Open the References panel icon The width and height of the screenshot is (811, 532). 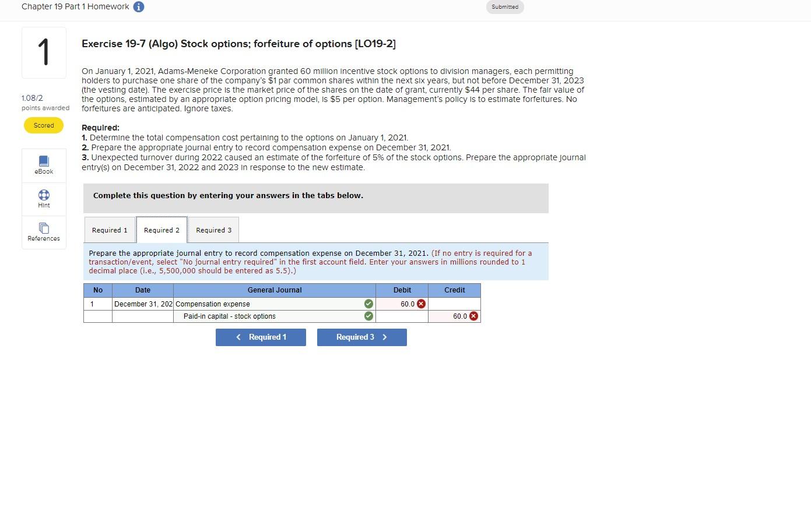(x=43, y=231)
